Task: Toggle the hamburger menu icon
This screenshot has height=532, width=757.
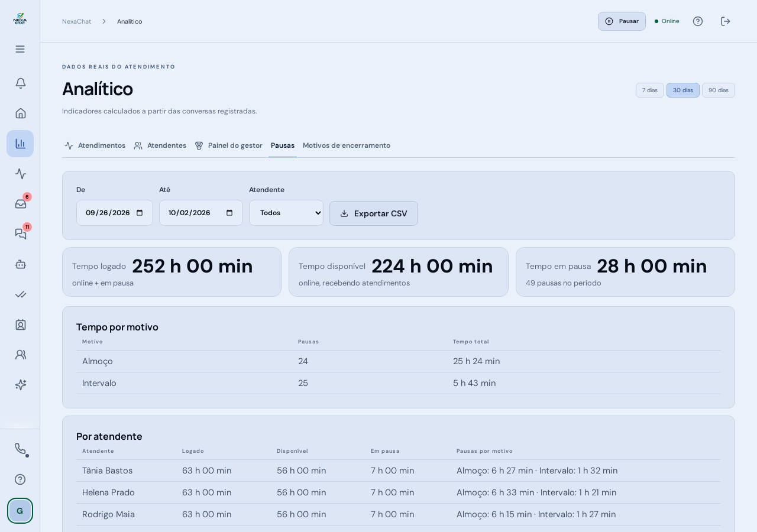Action: (x=20, y=49)
